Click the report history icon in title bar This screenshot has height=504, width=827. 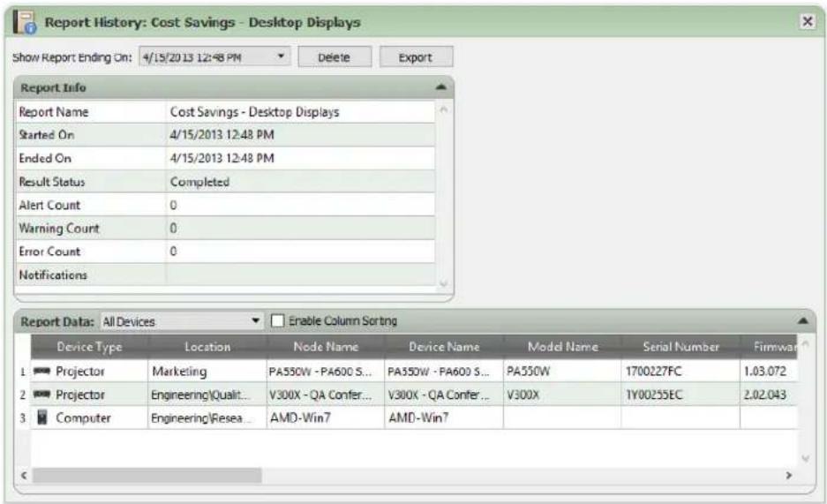coord(25,23)
